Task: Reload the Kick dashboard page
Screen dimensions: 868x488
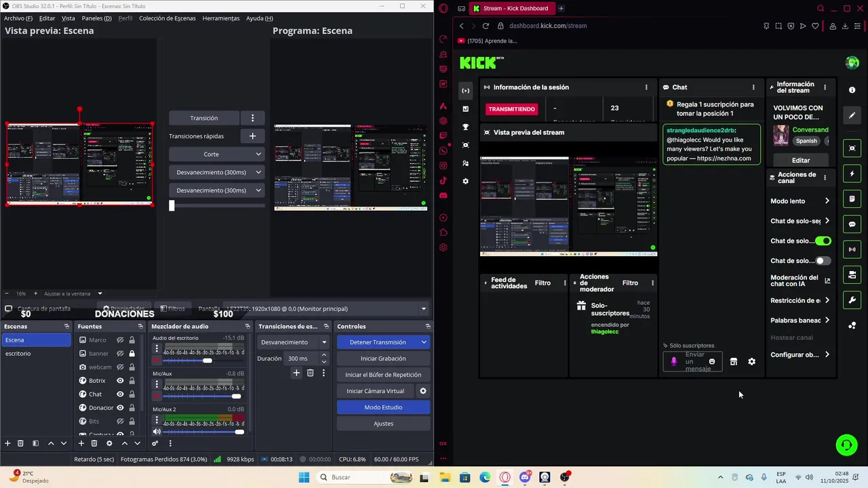Action: pos(486,26)
